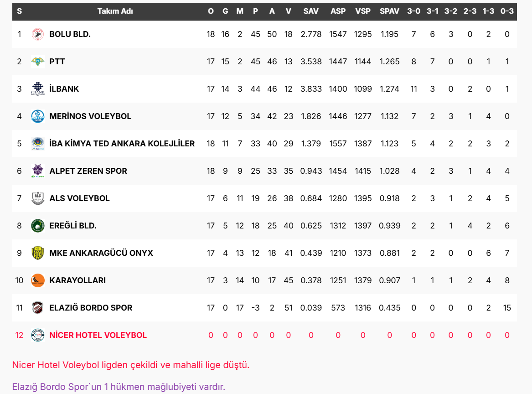Open the BOLU BLD. team name
Viewport: 532px width, 394px height.
(x=70, y=34)
